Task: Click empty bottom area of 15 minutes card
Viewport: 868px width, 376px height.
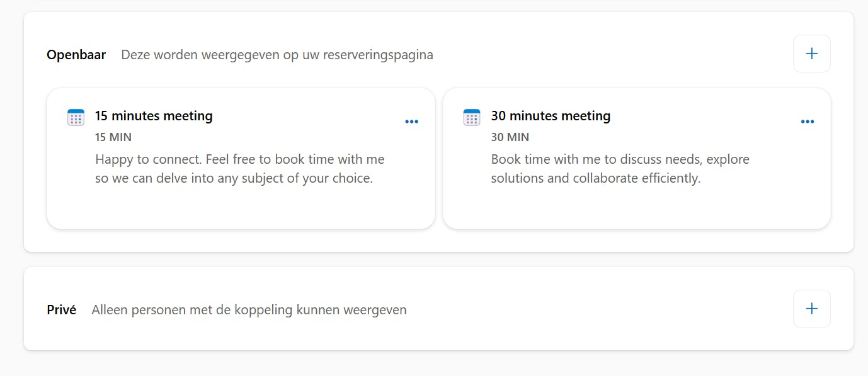Action: click(241, 209)
